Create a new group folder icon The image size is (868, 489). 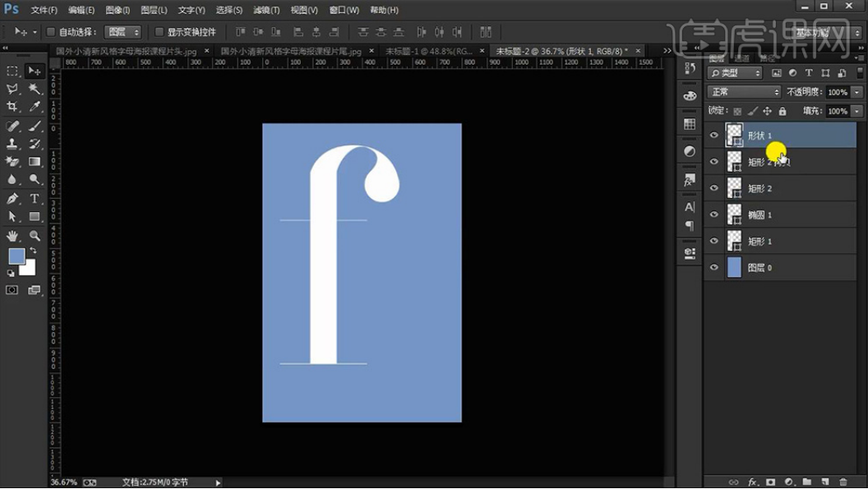tap(807, 482)
